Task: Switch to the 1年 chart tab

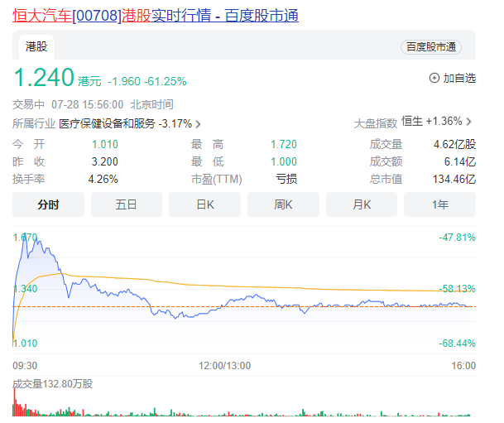Action: [439, 204]
